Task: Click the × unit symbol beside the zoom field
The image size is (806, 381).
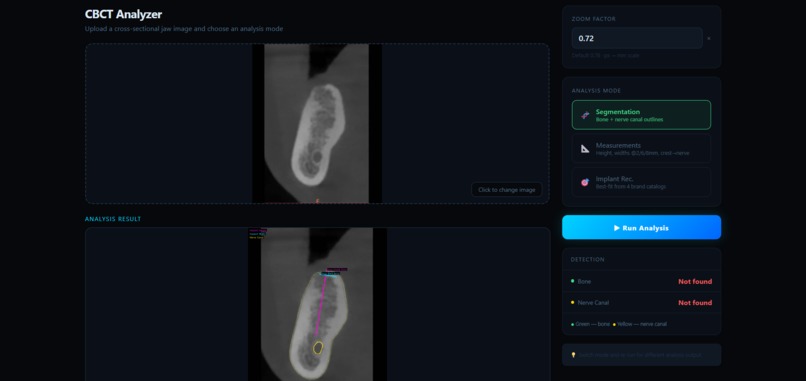Action: pos(709,39)
